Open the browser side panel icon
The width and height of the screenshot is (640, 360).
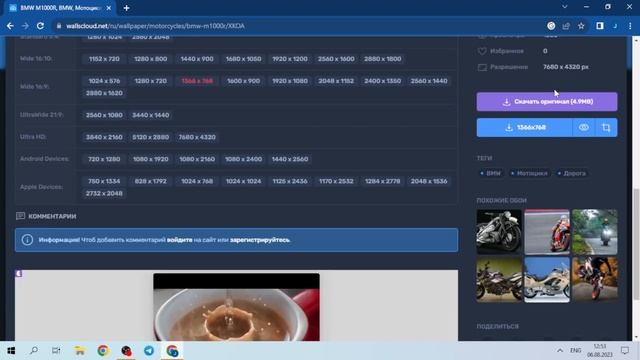600,26
